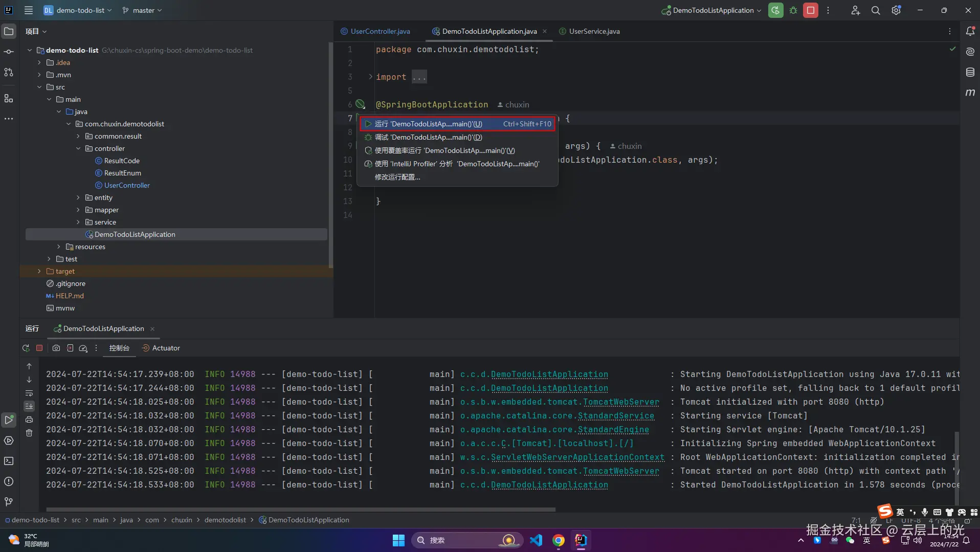
Task: Open the Terminal tool window
Action: (x=9, y=461)
